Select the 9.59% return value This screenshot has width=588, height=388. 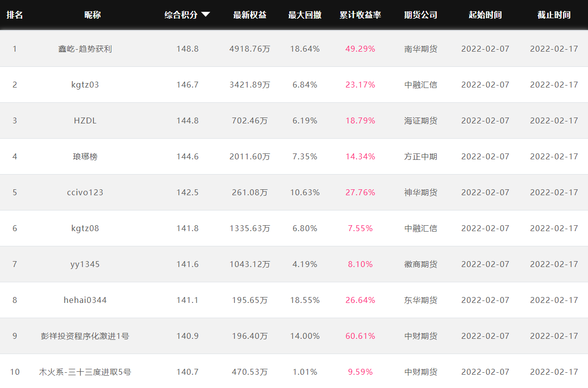point(361,372)
